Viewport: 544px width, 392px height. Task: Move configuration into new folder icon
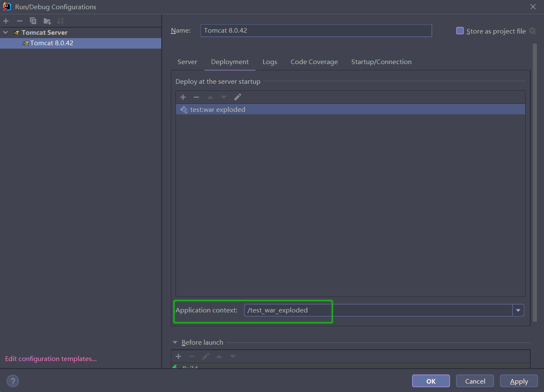(47, 21)
